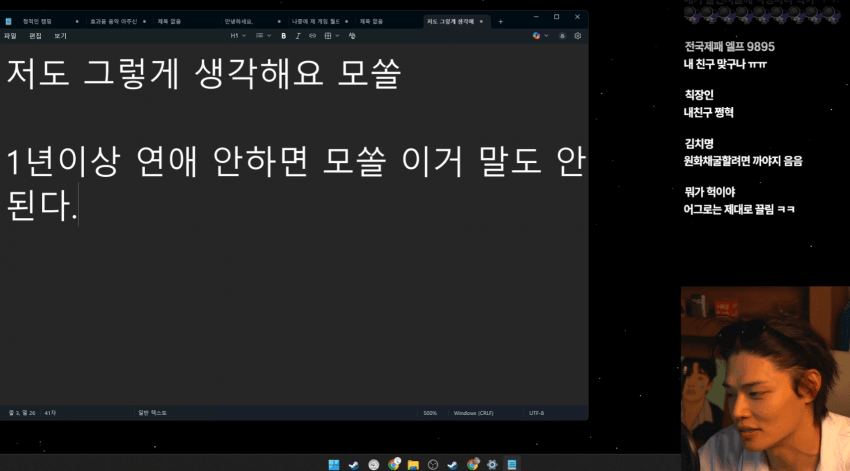The image size is (850, 471).
Task: Open File Explorer from the taskbar
Action: click(413, 464)
